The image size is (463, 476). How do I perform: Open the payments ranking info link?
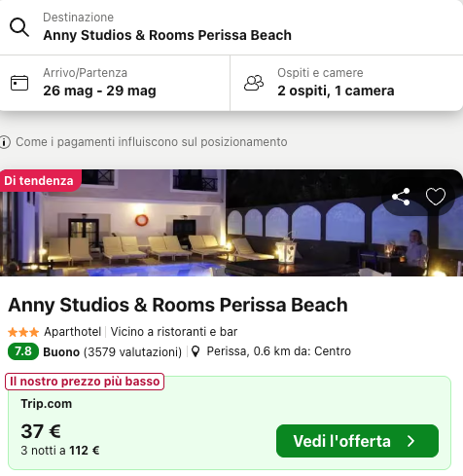coord(152,142)
